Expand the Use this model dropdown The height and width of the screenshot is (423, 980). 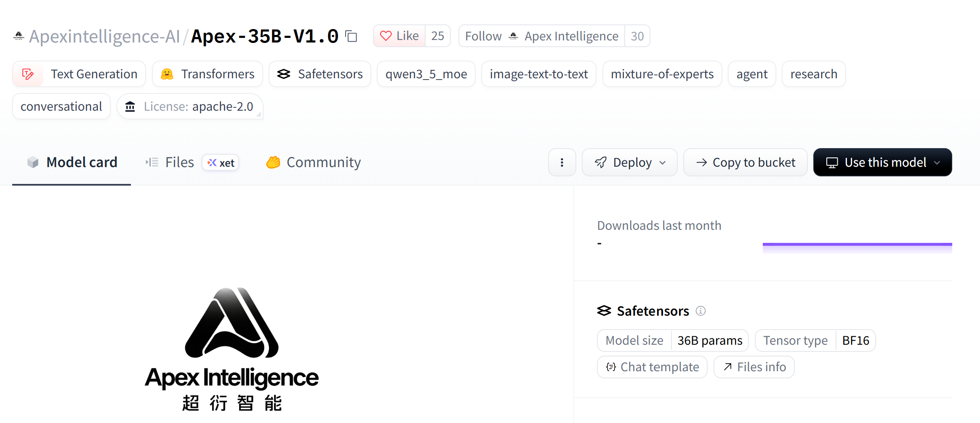tap(882, 162)
